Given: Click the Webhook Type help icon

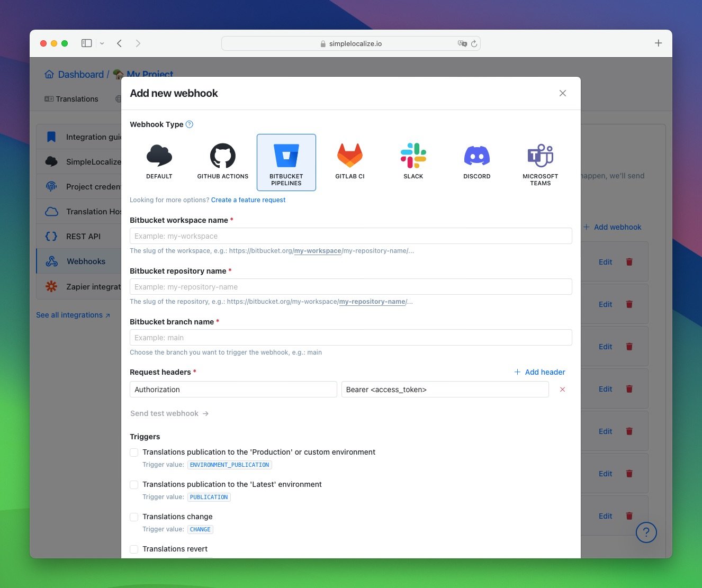Looking at the screenshot, I should (190, 124).
